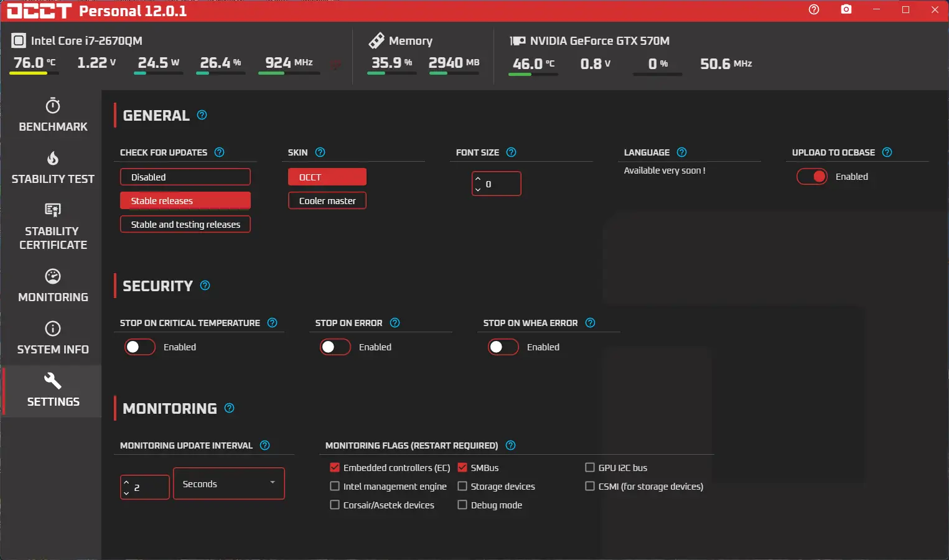Screen dimensions: 949x560
Task: Click help icon beside CHECK FOR UPDATES
Action: pos(220,152)
